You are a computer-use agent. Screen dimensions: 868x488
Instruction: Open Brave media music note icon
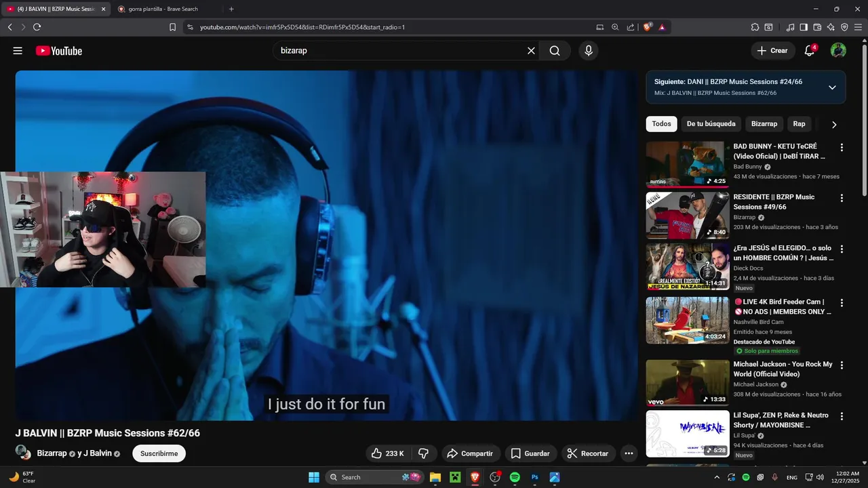[x=790, y=27]
